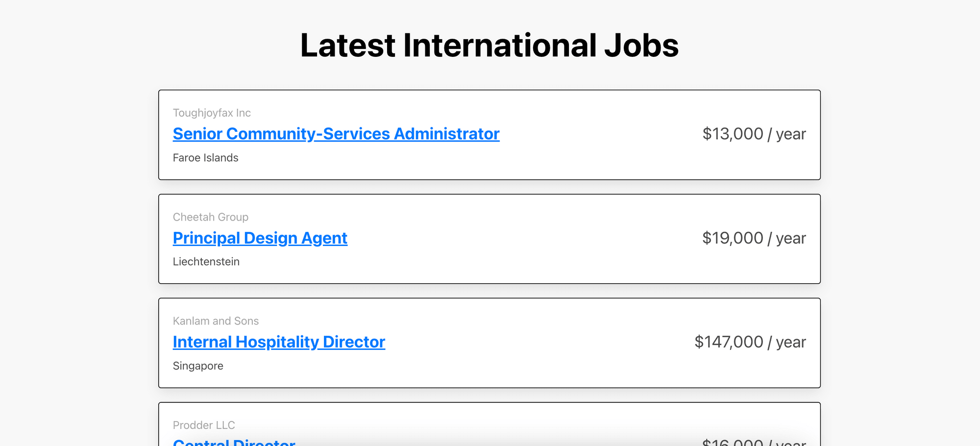Click the $147,000 / year salary

coord(750,342)
